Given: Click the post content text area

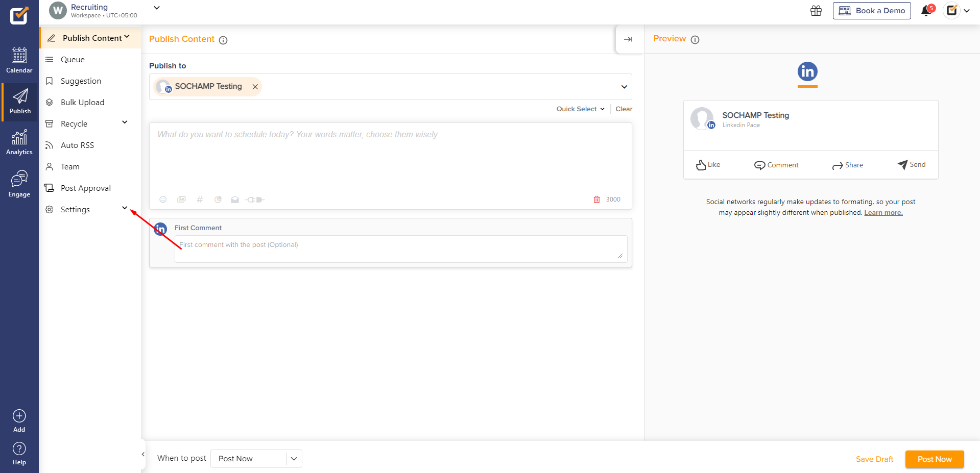Looking at the screenshot, I should (390, 158).
